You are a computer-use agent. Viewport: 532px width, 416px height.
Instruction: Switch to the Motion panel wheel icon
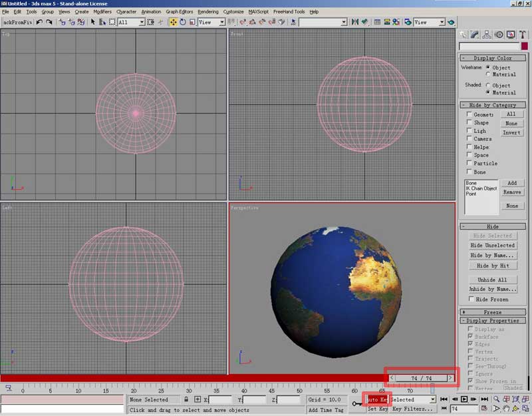pos(499,35)
